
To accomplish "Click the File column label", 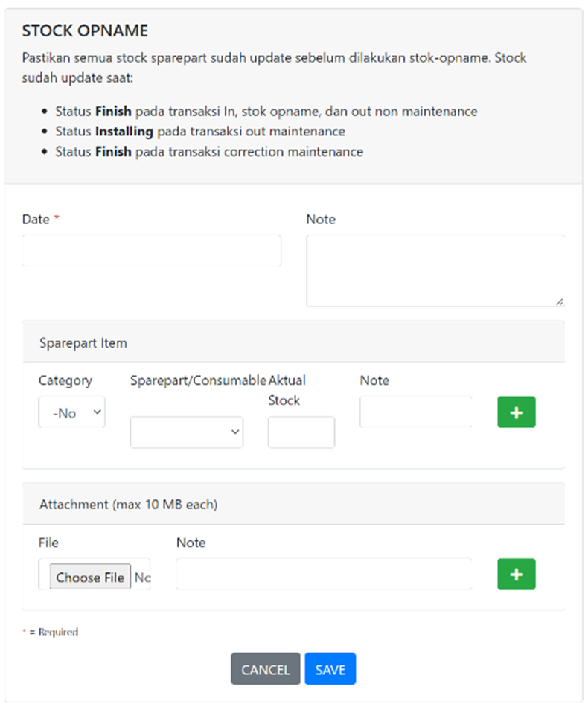I will tap(48, 543).
